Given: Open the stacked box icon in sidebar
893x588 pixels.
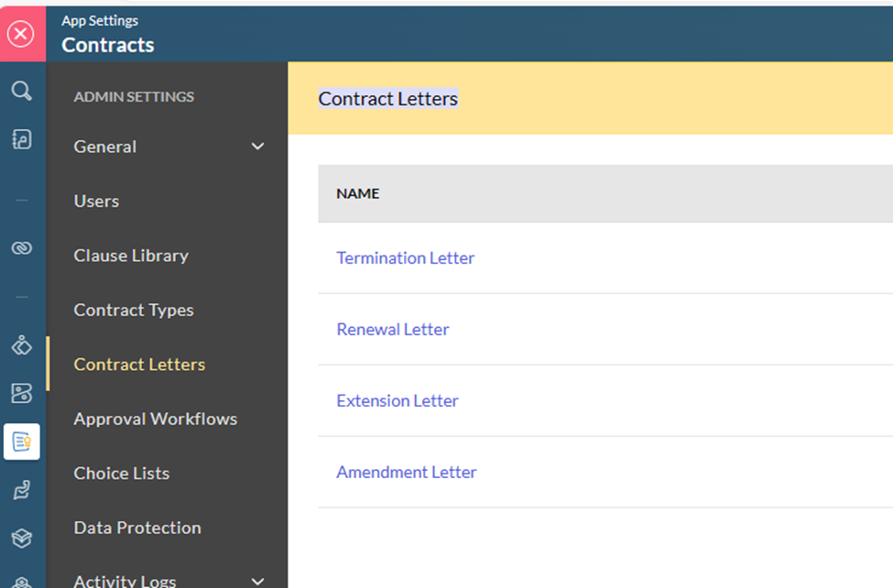Looking at the screenshot, I should 22,538.
